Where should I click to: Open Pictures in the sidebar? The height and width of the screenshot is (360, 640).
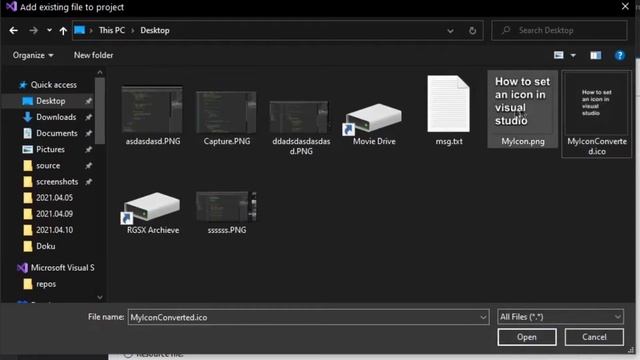(50, 149)
